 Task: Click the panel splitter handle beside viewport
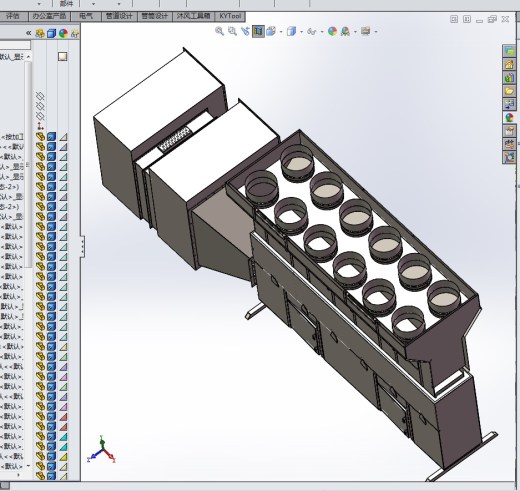[82, 246]
